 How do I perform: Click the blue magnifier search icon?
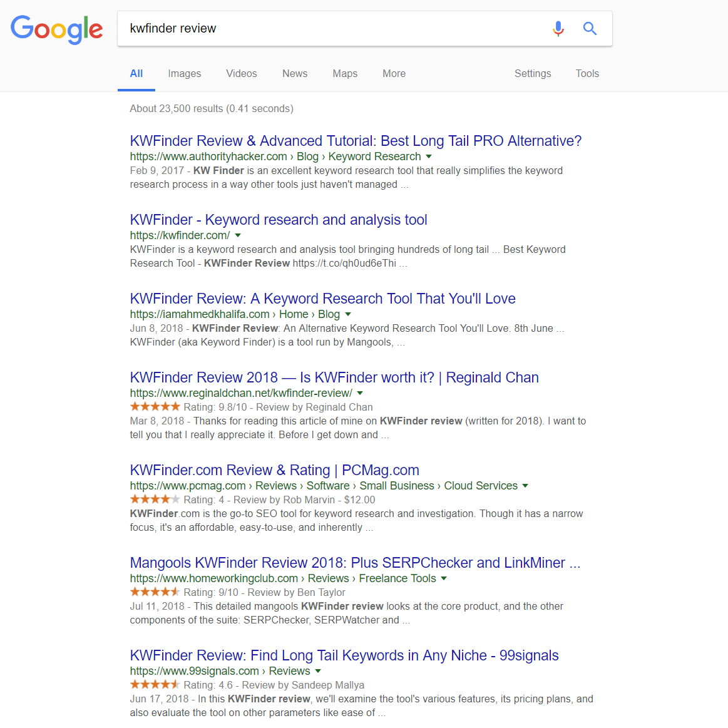(x=590, y=29)
